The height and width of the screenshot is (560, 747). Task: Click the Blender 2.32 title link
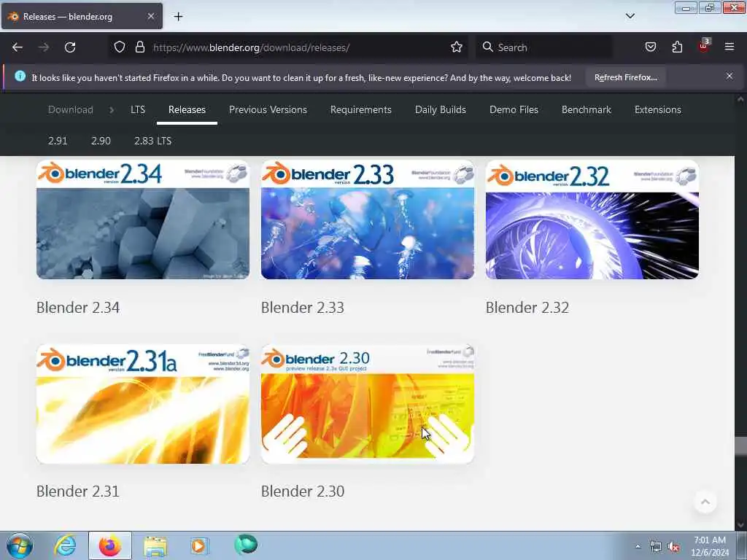[x=527, y=308]
